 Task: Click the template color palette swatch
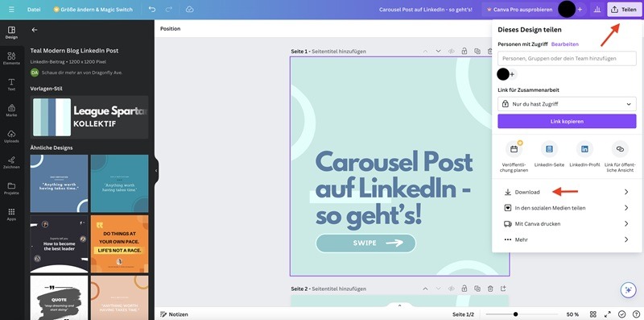click(52, 117)
